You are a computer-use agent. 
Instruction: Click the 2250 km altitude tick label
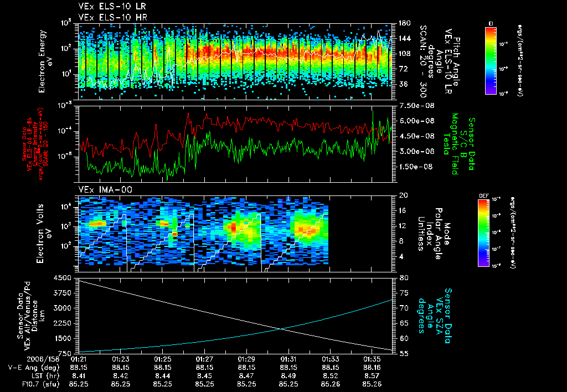(x=63, y=323)
